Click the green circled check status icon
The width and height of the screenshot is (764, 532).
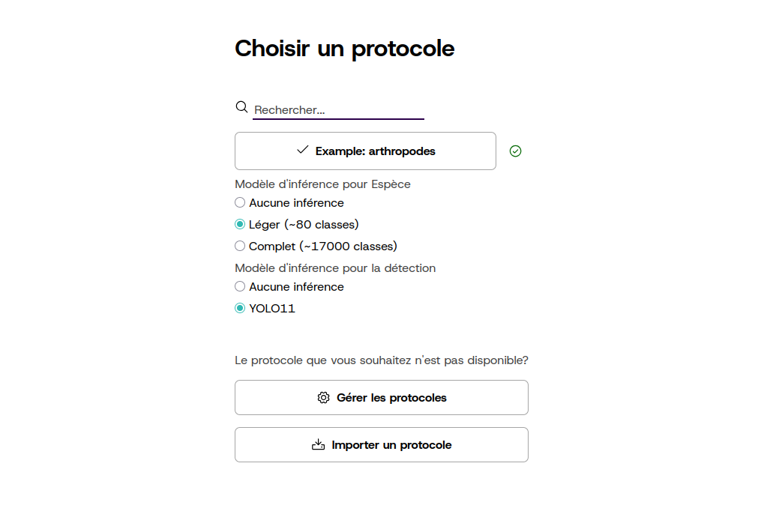pos(516,151)
